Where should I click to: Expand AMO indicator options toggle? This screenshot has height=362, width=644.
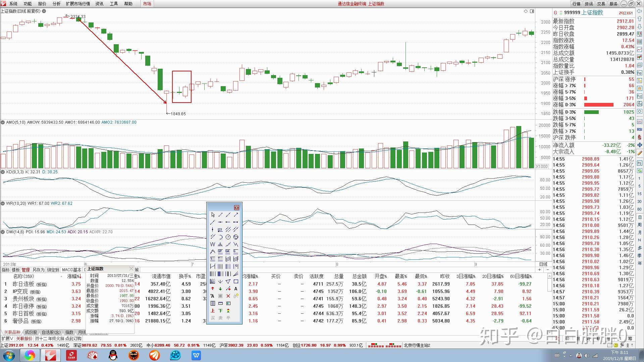(3, 122)
